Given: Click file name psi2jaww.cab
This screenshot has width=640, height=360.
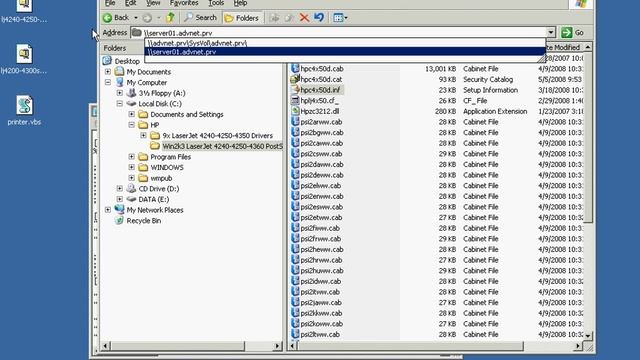Looking at the screenshot, I should (321, 302).
